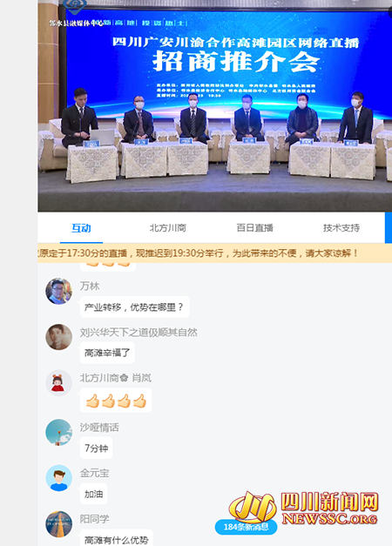
Task: Click the 四川新闻网 logo
Action: coord(304,508)
